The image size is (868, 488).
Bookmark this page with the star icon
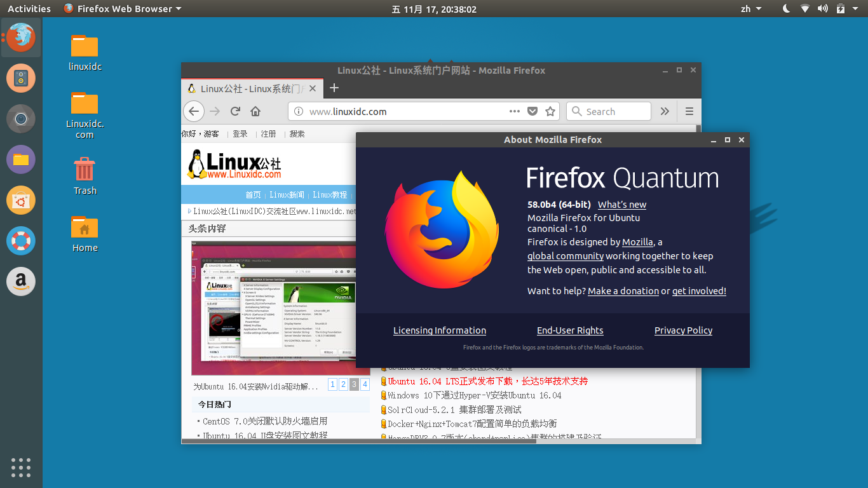point(550,111)
